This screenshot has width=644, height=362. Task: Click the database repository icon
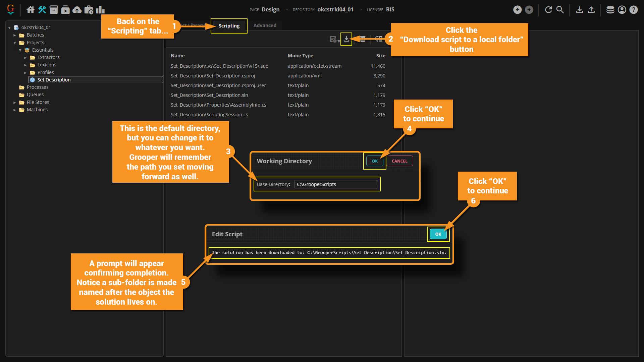(610, 10)
